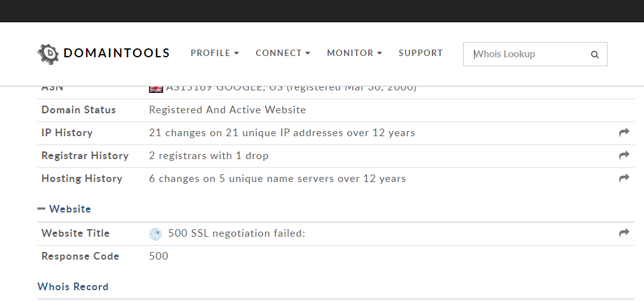
Task: Click the arrow icon in Website Title row
Action: click(x=624, y=234)
